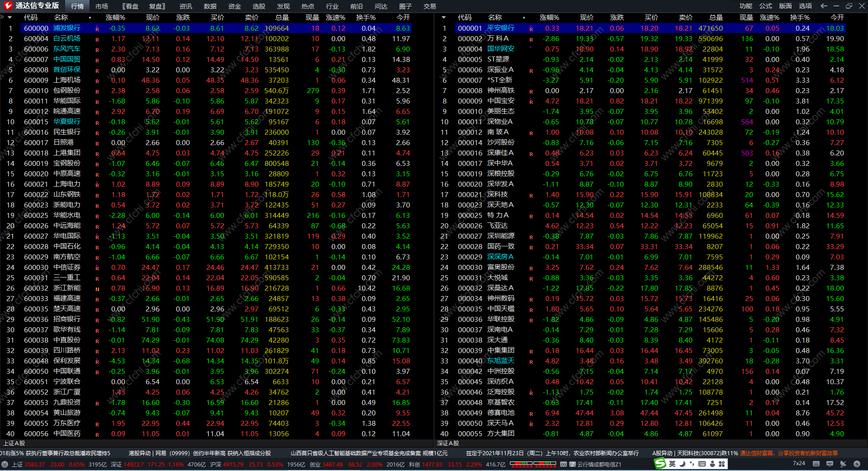Image resolution: width=868 pixels, height=471 pixels.
Task: Click the 7x24 news keyboard icon
Action: point(816,464)
